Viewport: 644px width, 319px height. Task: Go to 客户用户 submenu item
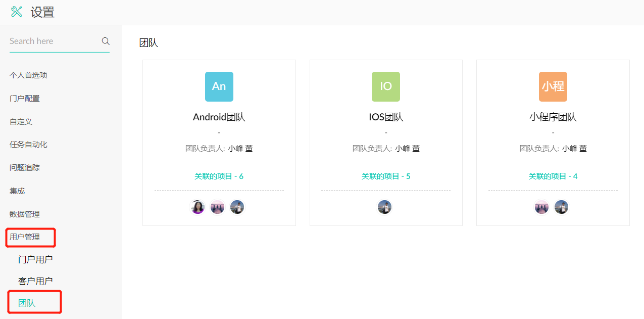[35, 281]
